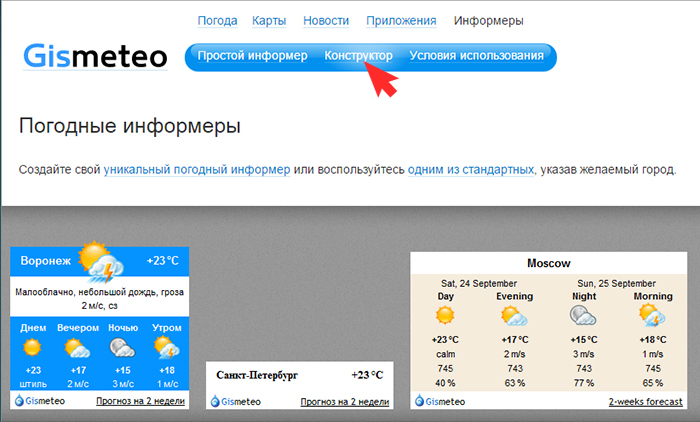Click Sun, 25 September date label
This screenshot has width=700, height=422.
pos(616,284)
